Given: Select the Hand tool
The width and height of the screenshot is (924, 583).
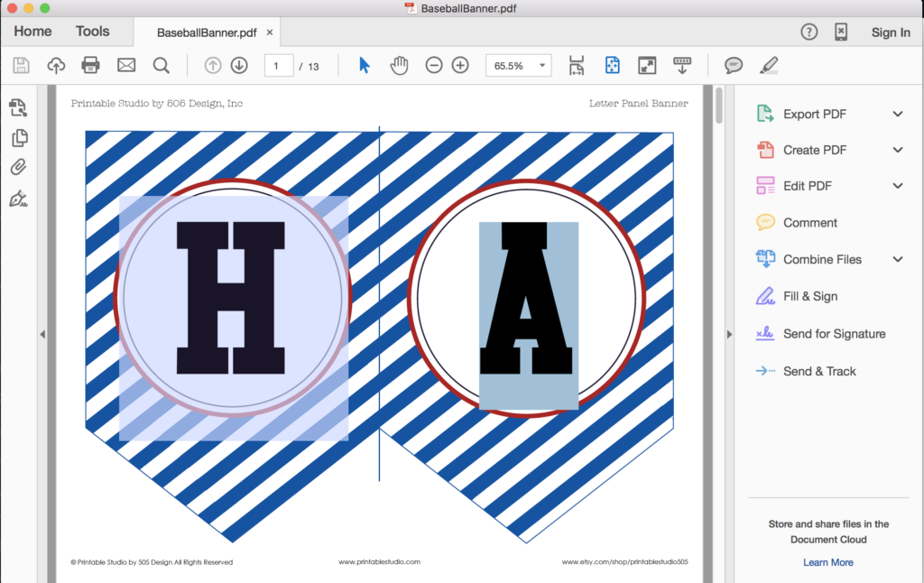Looking at the screenshot, I should (397, 65).
